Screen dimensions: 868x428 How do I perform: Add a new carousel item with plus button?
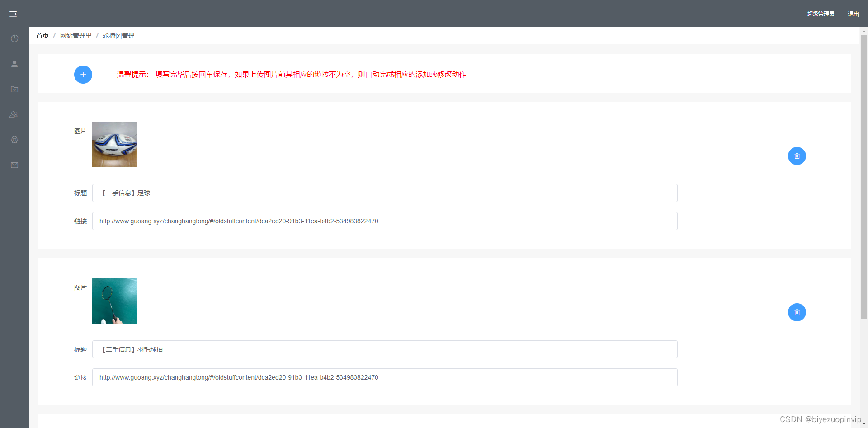(83, 75)
